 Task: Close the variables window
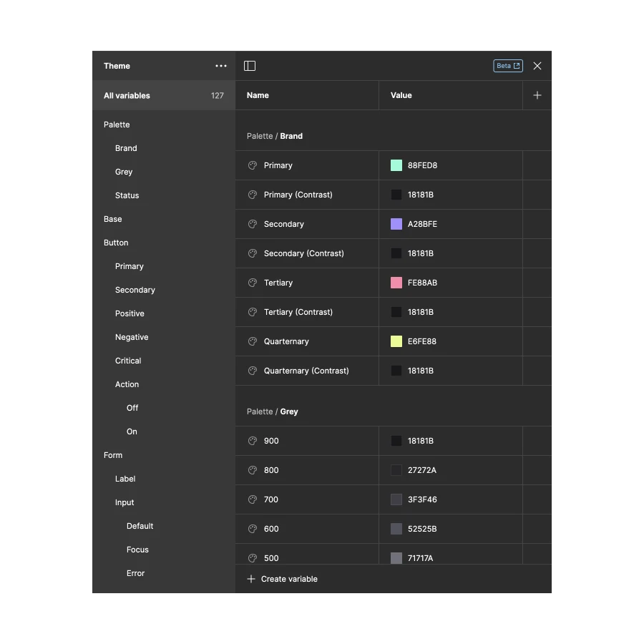pyautogui.click(x=537, y=66)
